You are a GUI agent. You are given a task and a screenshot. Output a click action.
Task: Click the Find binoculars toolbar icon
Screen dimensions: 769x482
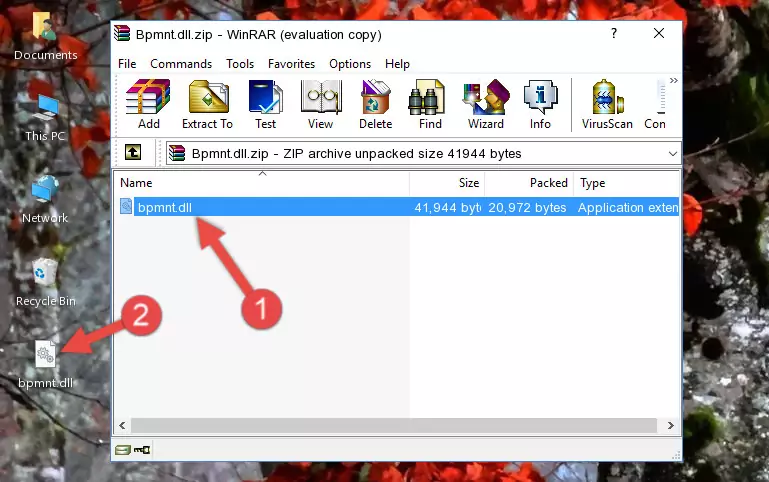point(430,104)
